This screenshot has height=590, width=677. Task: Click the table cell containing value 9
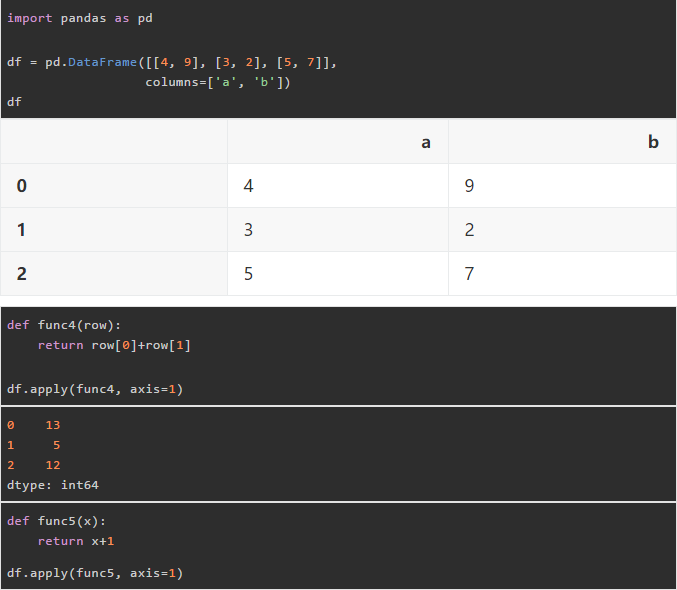[x=470, y=186]
